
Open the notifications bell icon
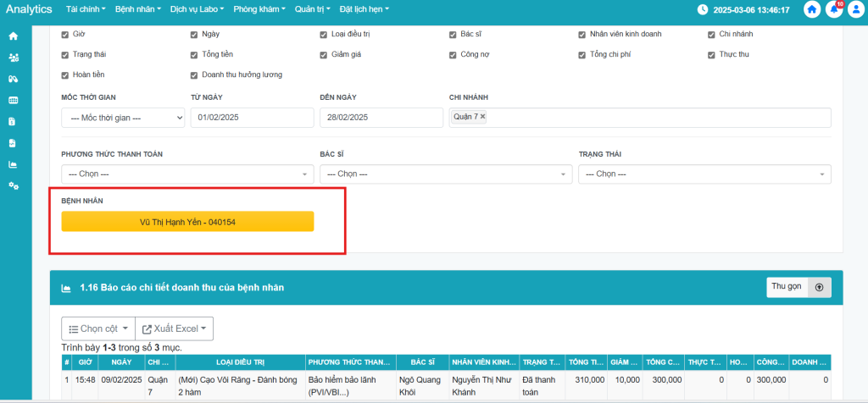[x=835, y=10]
